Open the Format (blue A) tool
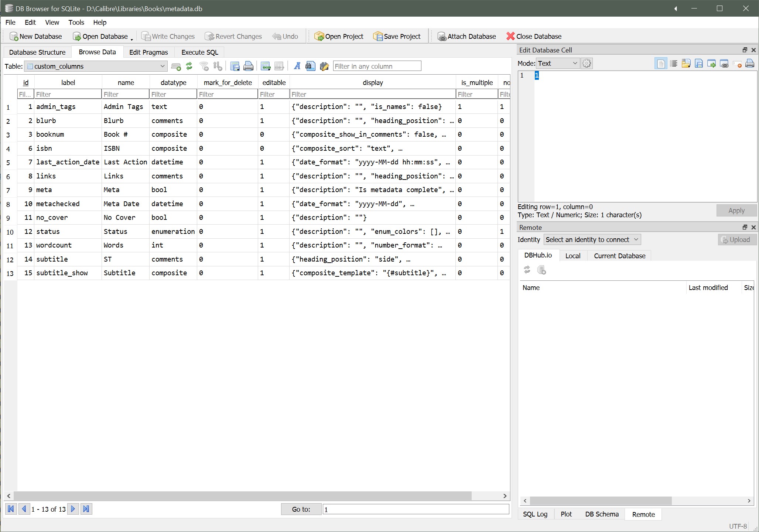 coord(297,66)
